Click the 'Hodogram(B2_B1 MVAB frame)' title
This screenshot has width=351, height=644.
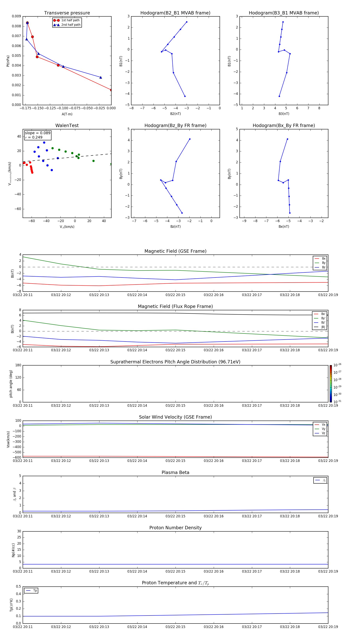point(175,13)
